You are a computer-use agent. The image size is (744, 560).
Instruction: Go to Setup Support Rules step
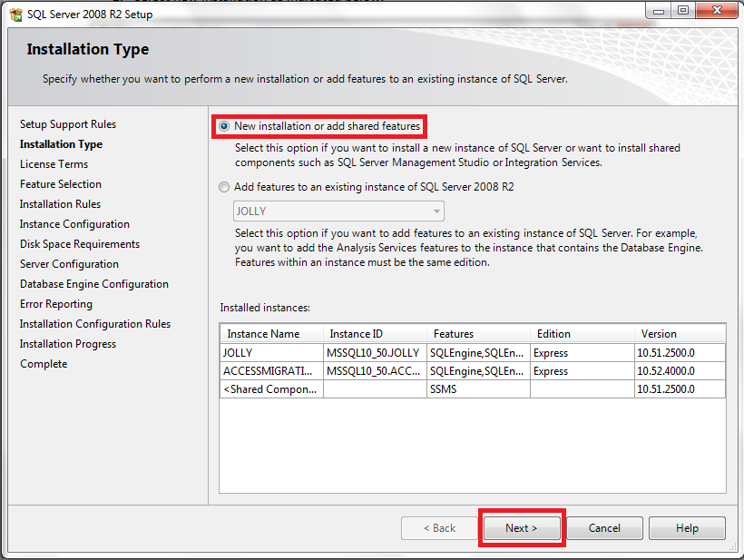tap(68, 124)
